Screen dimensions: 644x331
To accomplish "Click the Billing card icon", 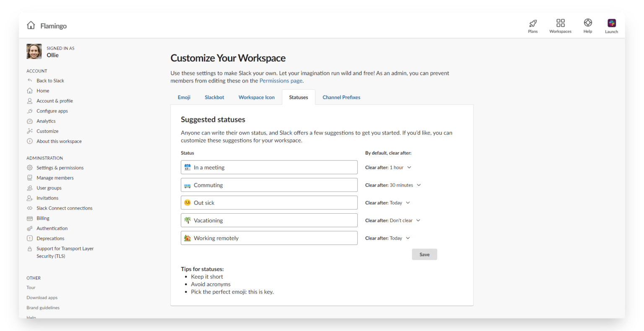I will [x=29, y=218].
